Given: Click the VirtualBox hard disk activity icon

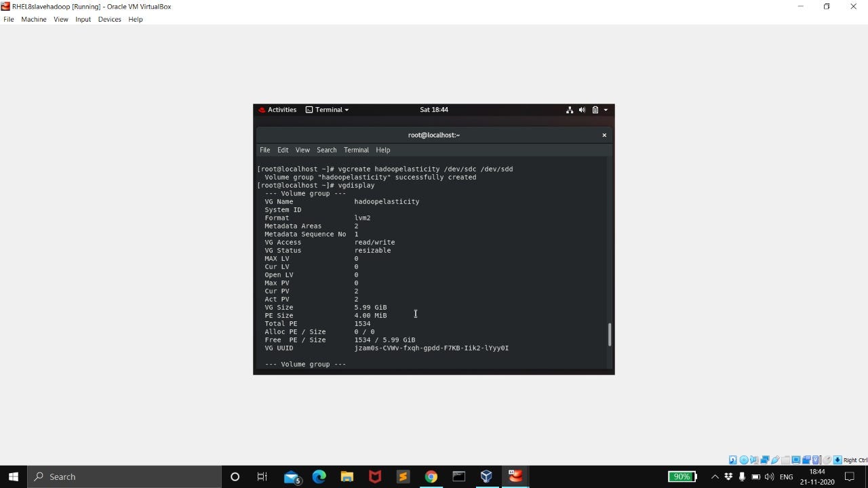Looking at the screenshot, I should pyautogui.click(x=733, y=460).
